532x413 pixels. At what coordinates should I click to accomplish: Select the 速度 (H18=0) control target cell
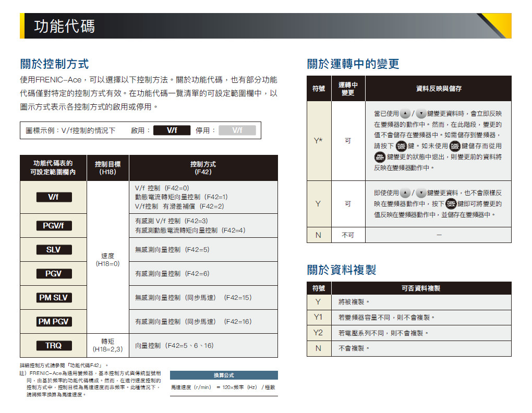coord(107,260)
